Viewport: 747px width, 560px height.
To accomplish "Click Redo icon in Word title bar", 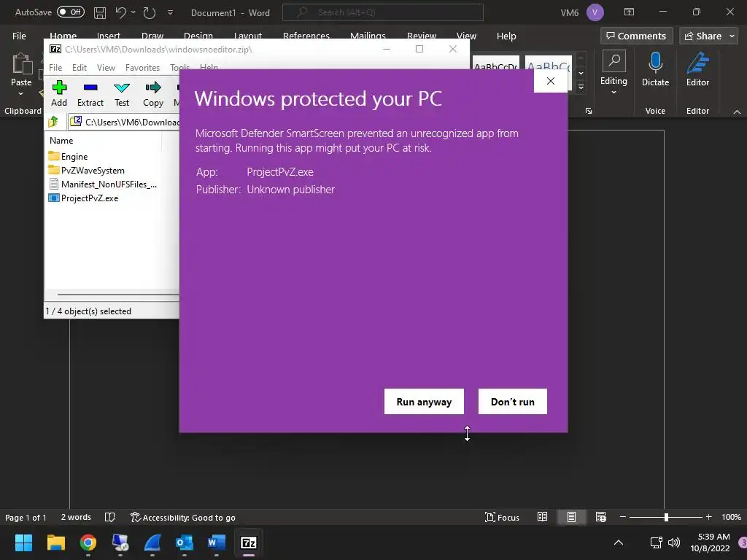I will [x=150, y=12].
